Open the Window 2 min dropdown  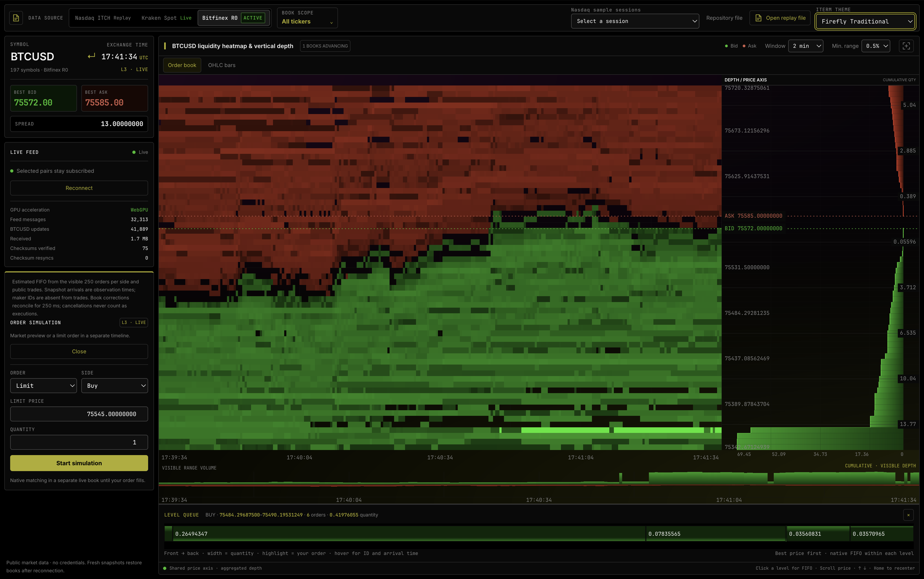pos(806,46)
